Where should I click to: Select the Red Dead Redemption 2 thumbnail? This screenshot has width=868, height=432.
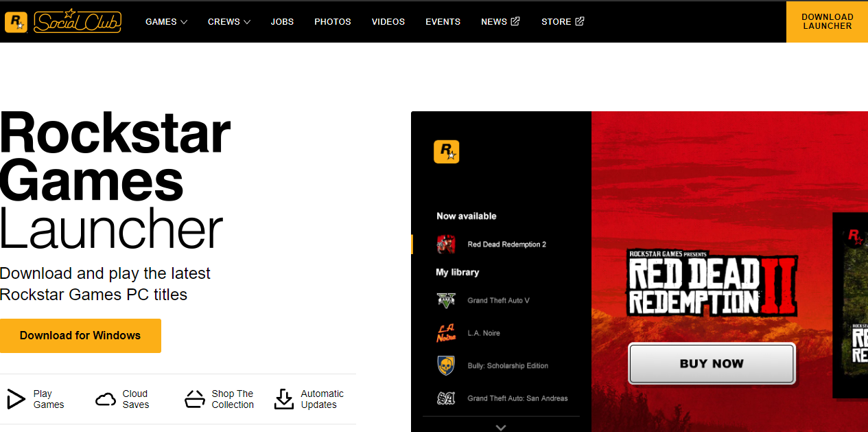[x=446, y=244]
